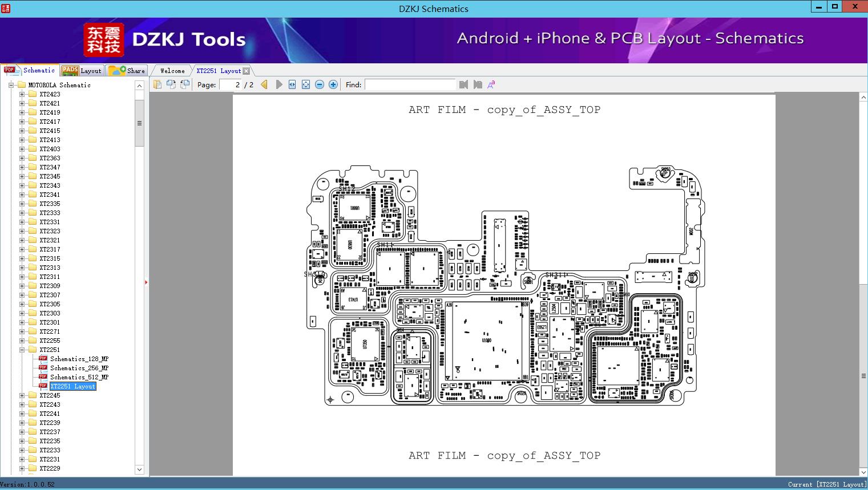Select the XT2271 folder
868x490 pixels.
click(x=50, y=331)
